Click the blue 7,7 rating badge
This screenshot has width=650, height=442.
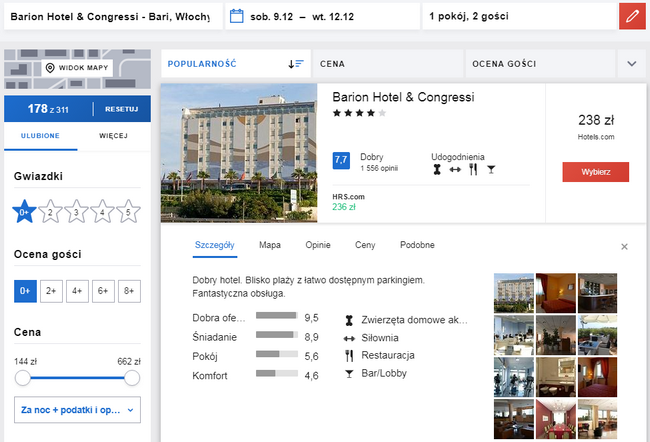[341, 160]
